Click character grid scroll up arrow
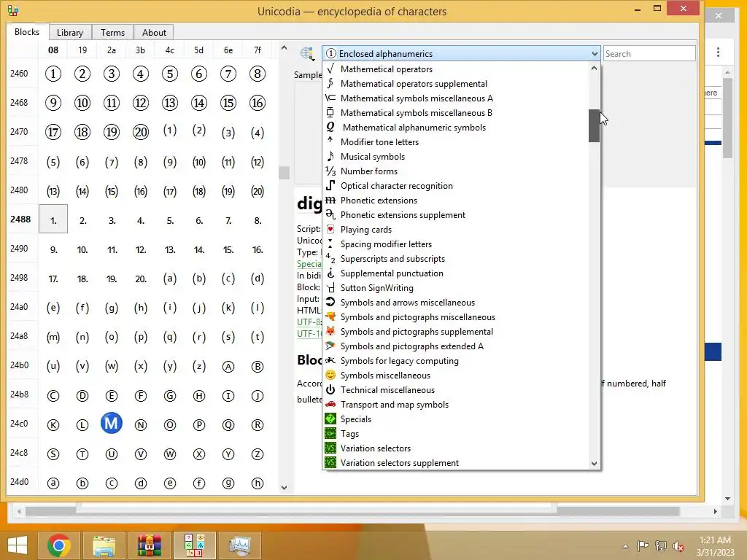 click(x=284, y=47)
